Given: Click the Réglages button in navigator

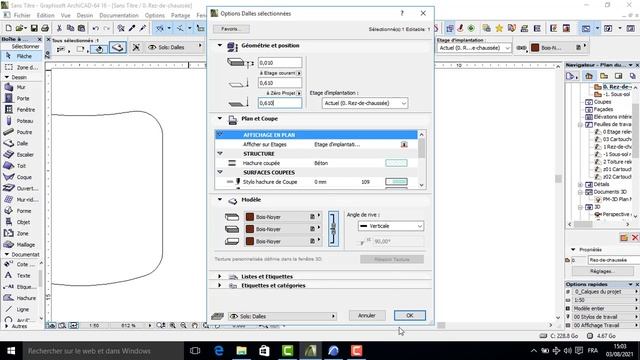Looking at the screenshot, I should [602, 271].
